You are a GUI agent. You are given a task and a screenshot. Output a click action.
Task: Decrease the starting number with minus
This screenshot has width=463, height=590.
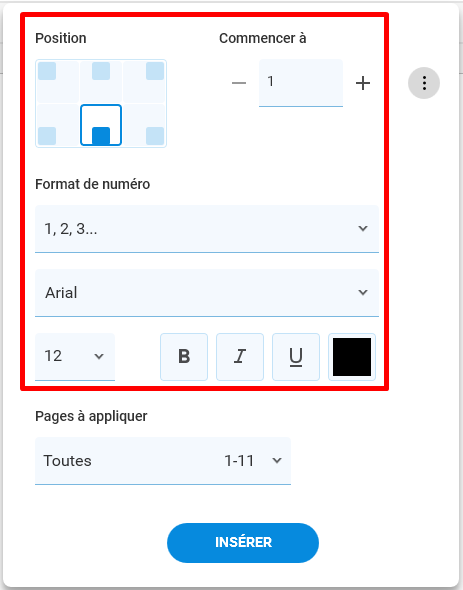tap(239, 83)
